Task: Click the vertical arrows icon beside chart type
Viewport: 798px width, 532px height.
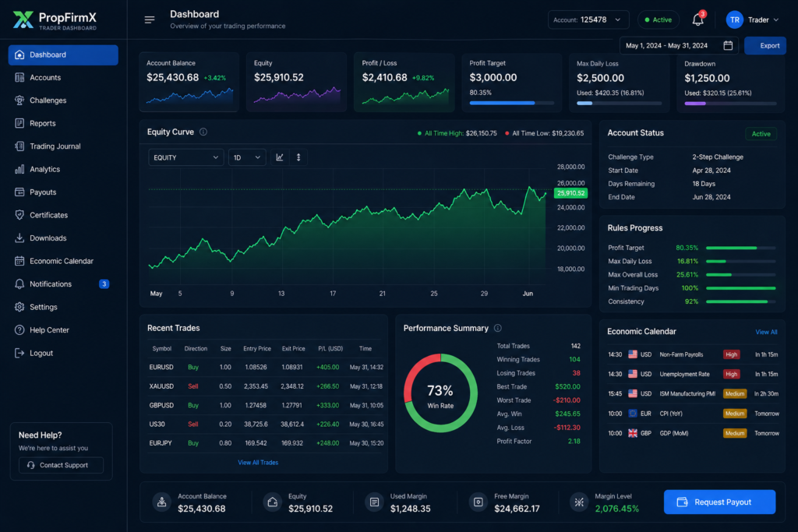Action: (x=298, y=157)
